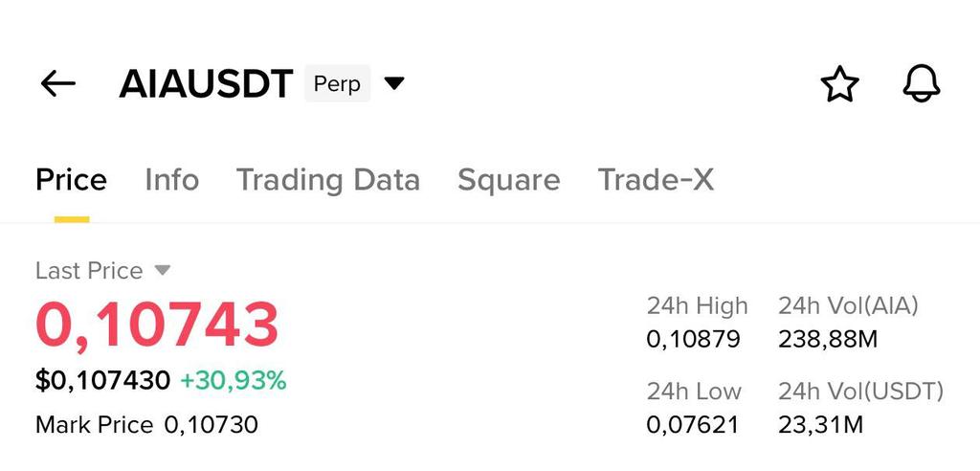Tap the large 0,10743 last price
This screenshot has width=980, height=471.
tap(157, 325)
